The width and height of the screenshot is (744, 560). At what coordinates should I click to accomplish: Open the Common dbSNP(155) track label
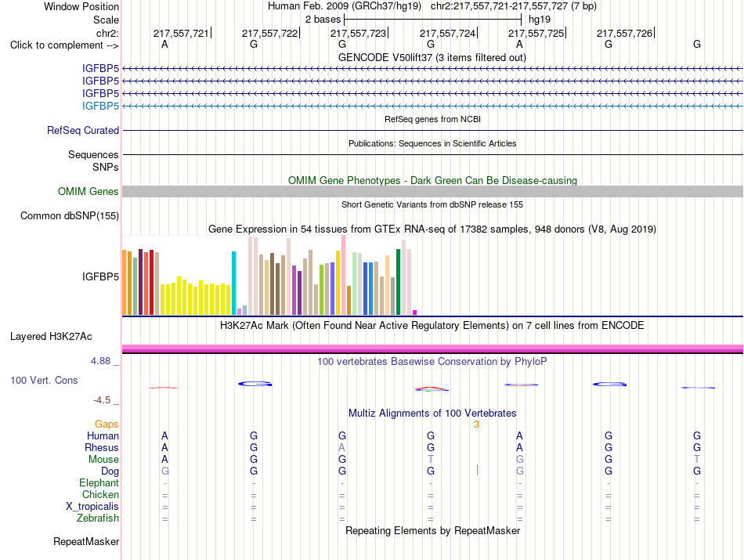[x=69, y=216]
